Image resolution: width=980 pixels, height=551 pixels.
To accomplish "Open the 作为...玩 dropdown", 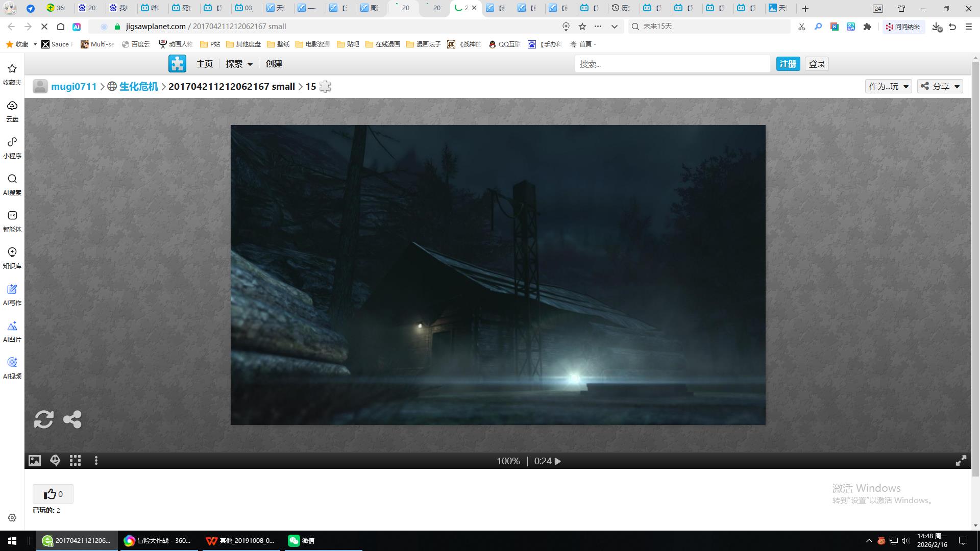I will 888,86.
